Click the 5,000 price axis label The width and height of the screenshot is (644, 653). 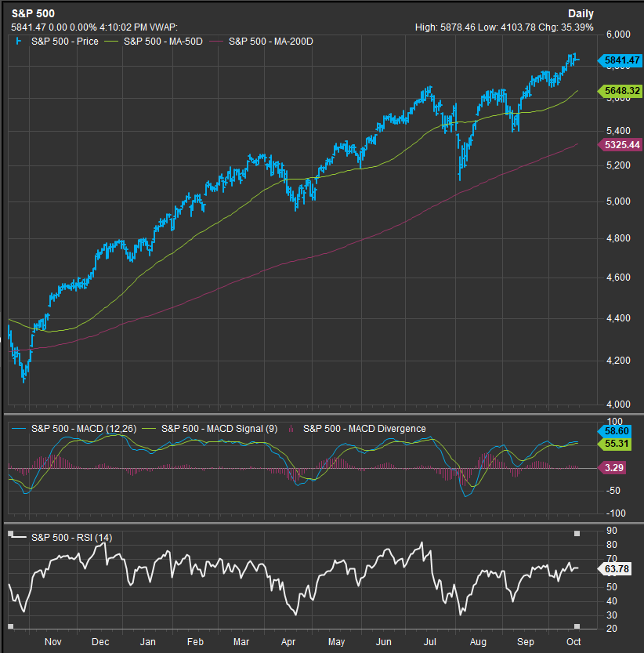[x=618, y=201]
